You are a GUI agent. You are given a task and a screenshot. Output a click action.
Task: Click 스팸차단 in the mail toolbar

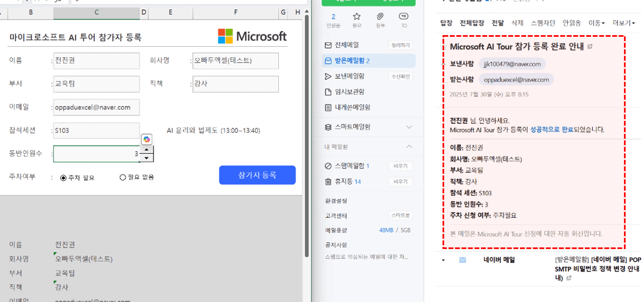543,23
